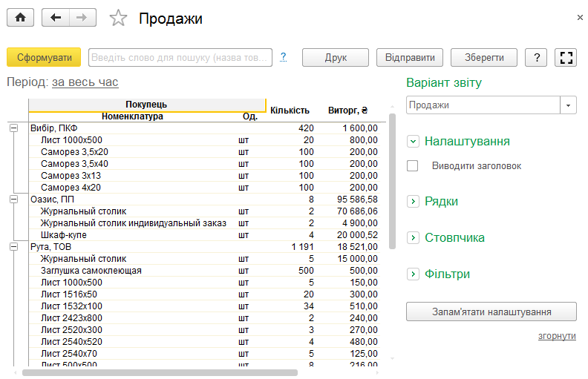Select the Виторг column header
The image size is (588, 379).
pyautogui.click(x=348, y=111)
